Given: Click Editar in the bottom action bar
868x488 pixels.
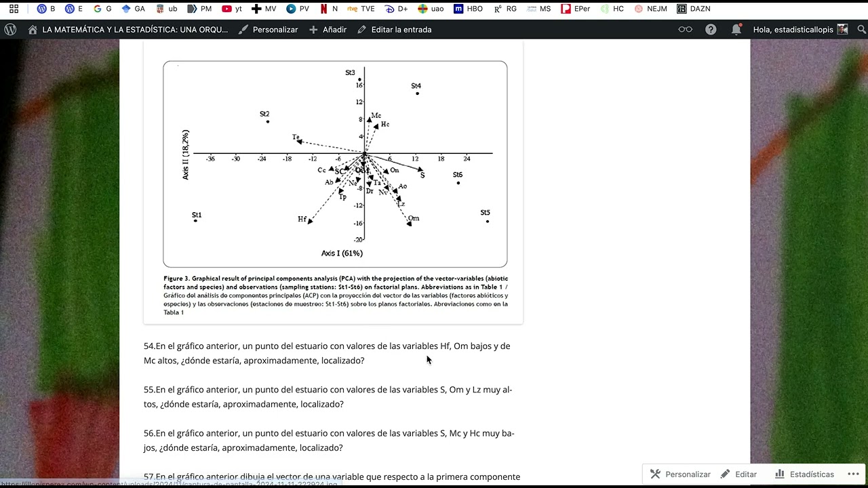Looking at the screenshot, I should [738, 474].
